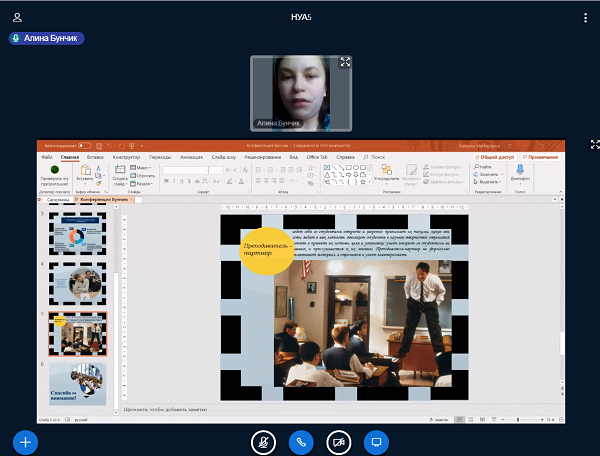Image resolution: width=600 pixels, height=456 pixels.
Task: Open the Рецензирование ribbon tab
Action: pos(262,157)
